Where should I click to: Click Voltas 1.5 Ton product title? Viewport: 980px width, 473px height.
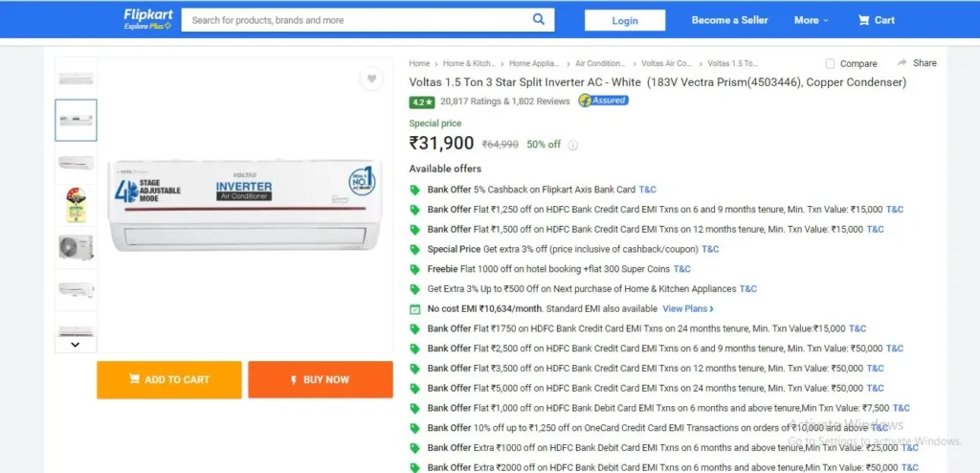click(x=657, y=82)
